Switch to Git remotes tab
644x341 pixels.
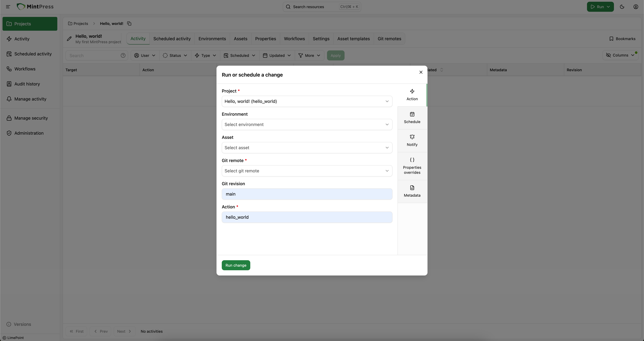(389, 39)
